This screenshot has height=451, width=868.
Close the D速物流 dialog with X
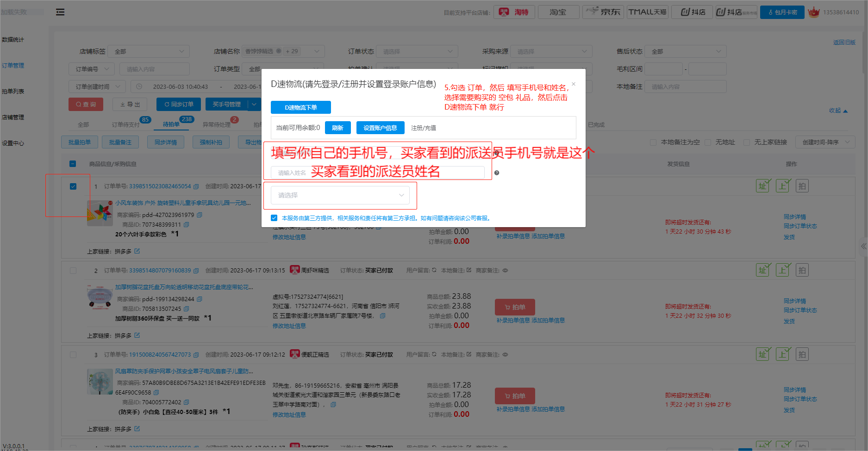point(574,84)
